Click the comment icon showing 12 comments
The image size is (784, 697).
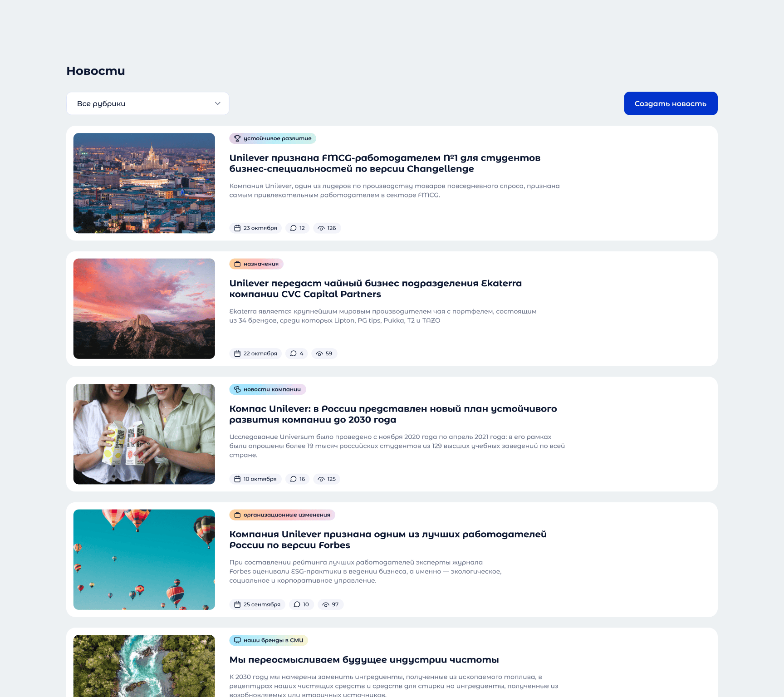point(293,228)
